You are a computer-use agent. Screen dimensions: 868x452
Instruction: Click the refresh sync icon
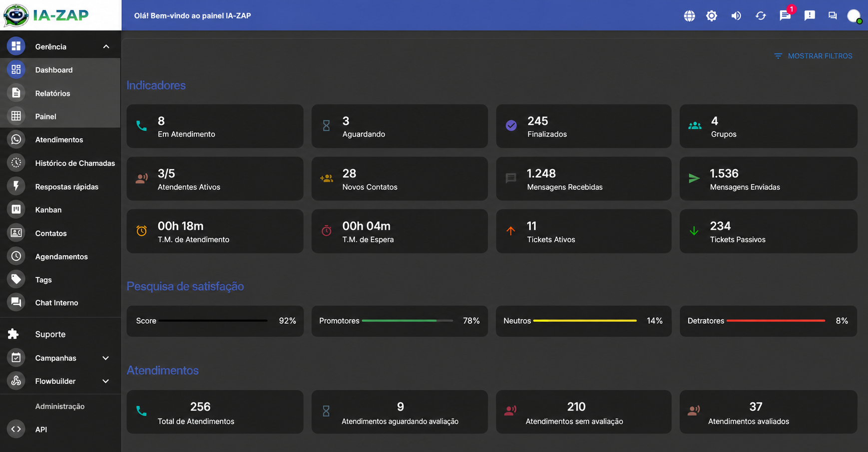[x=761, y=15]
